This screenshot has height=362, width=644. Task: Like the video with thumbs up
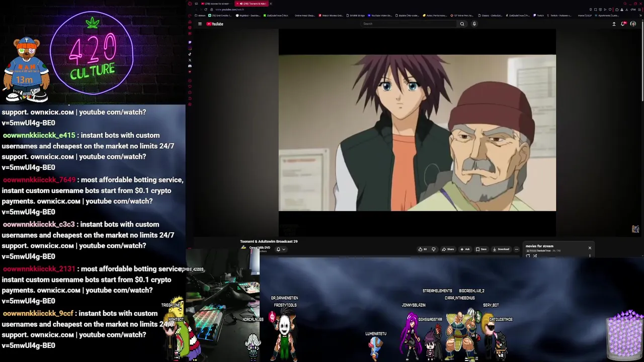pos(422,249)
